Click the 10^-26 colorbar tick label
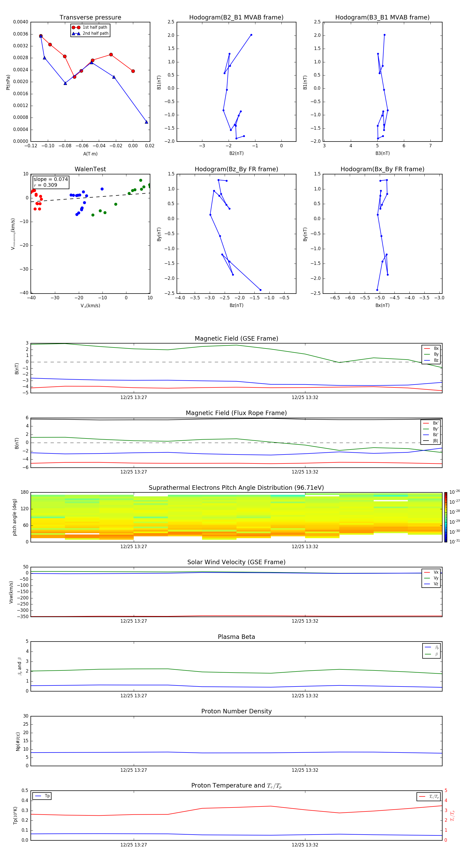The image size is (473, 868). [455, 492]
